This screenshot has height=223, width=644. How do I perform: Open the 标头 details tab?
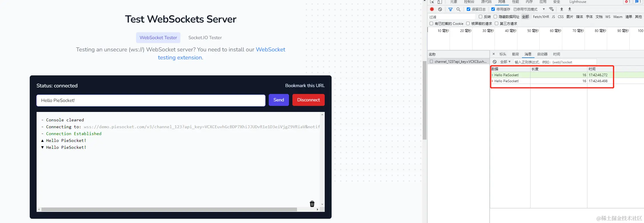(503, 54)
